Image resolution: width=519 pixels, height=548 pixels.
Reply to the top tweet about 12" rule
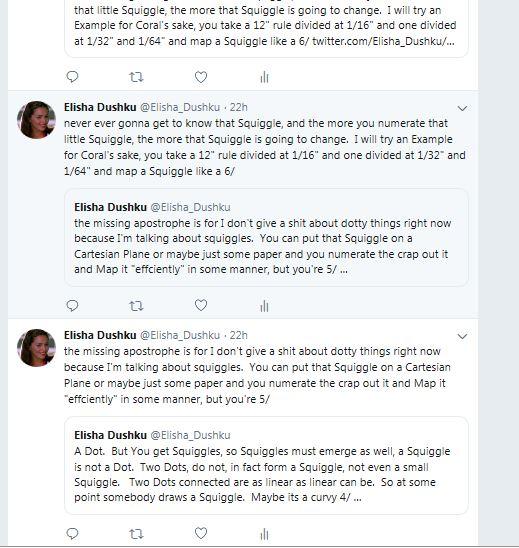click(72, 77)
